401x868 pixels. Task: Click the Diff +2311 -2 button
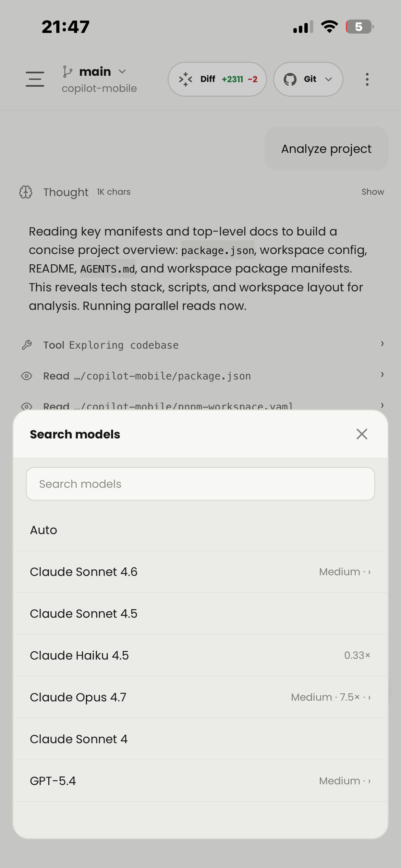click(217, 79)
